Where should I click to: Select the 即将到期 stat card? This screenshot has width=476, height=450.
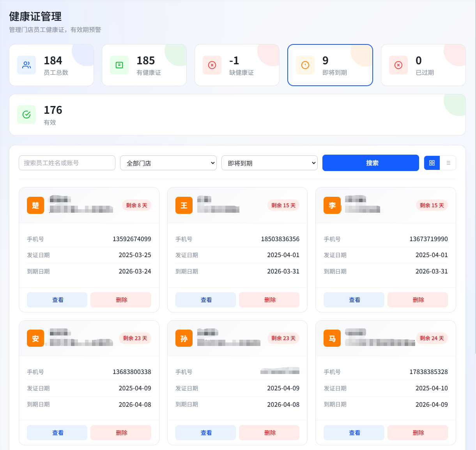330,65
